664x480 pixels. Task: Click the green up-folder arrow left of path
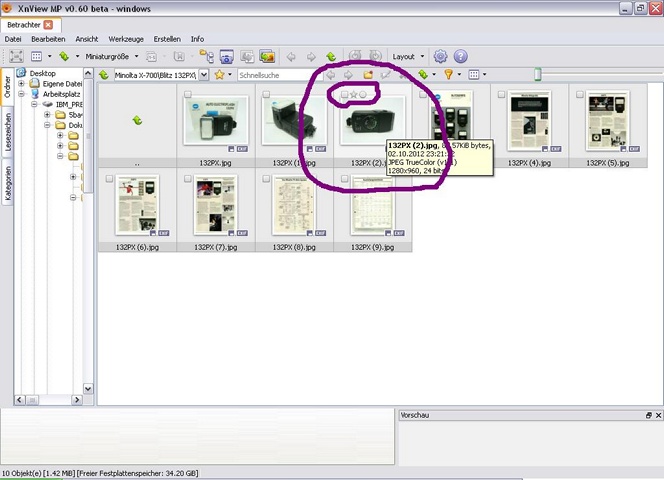[x=103, y=75]
